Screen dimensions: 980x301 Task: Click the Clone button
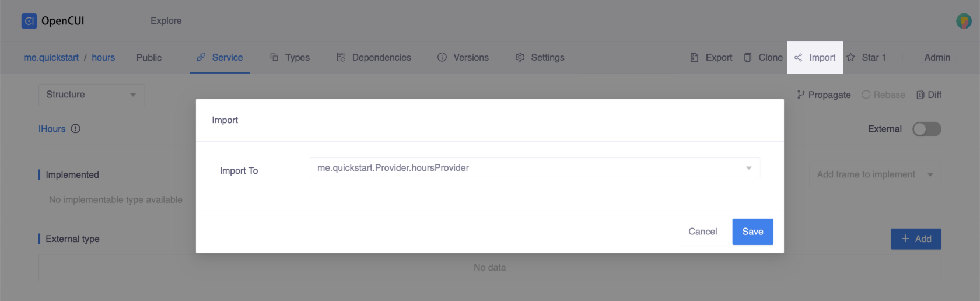click(763, 57)
